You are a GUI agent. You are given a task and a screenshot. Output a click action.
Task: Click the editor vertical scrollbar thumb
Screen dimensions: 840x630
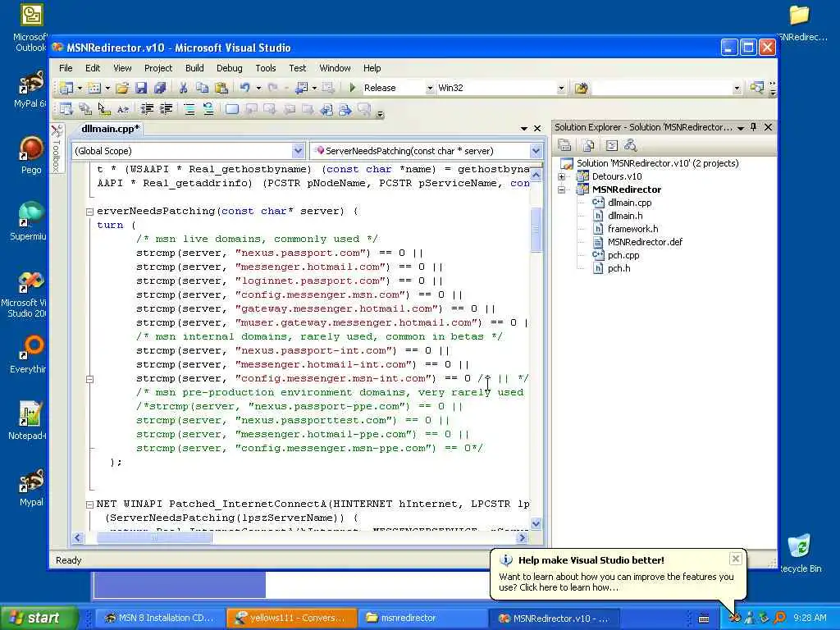tap(536, 230)
